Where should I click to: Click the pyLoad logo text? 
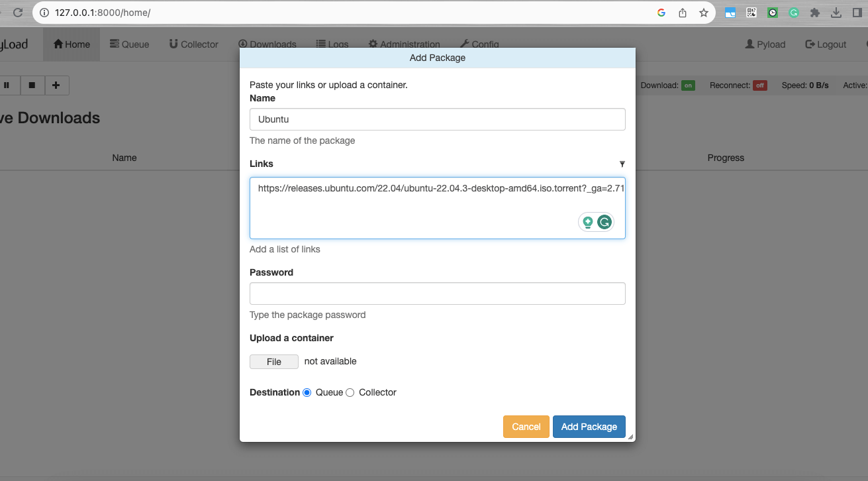tap(14, 44)
